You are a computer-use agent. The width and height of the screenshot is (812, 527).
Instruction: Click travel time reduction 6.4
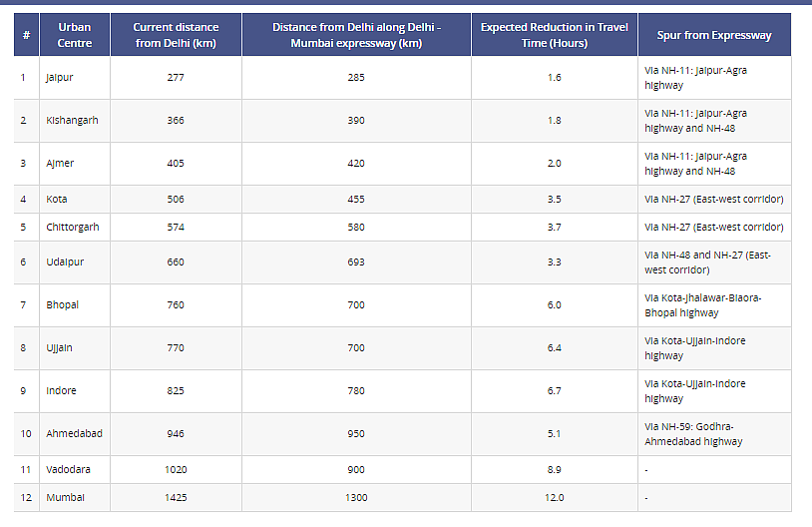[554, 347]
